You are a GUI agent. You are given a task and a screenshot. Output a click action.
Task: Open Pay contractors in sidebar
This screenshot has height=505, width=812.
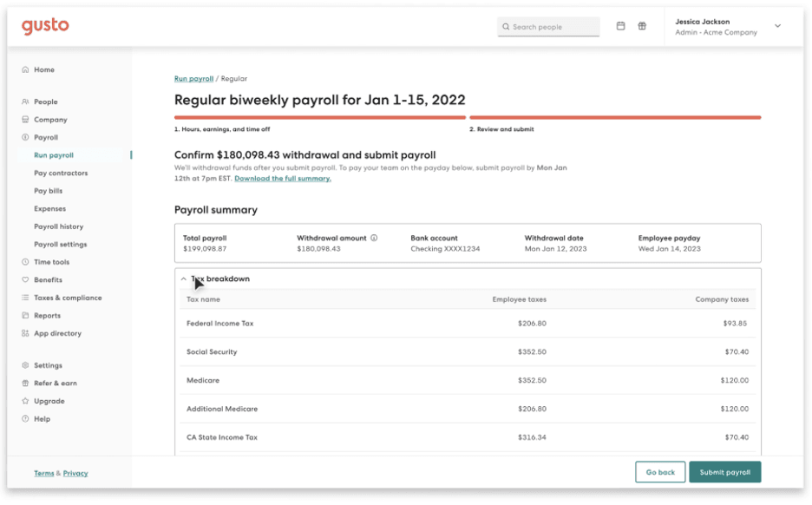(x=61, y=174)
